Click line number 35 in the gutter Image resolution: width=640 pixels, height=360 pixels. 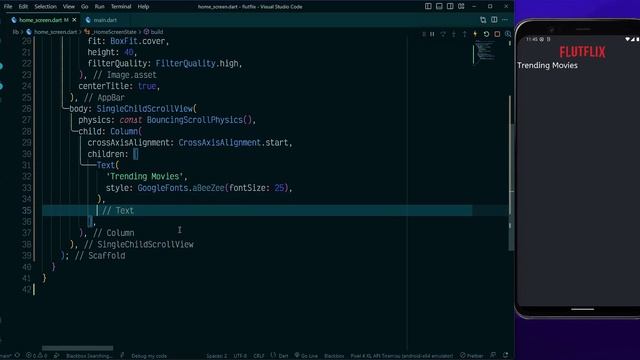27,210
